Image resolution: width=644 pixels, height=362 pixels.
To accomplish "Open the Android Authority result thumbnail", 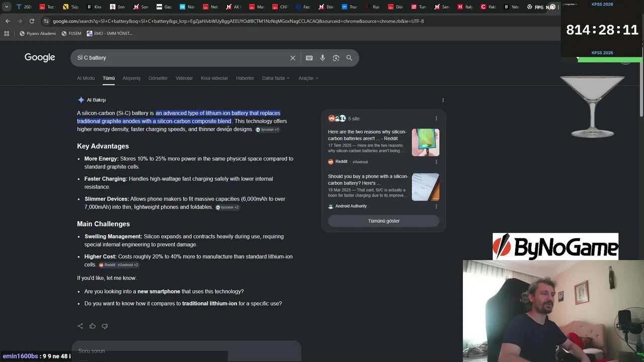I will coord(426,187).
